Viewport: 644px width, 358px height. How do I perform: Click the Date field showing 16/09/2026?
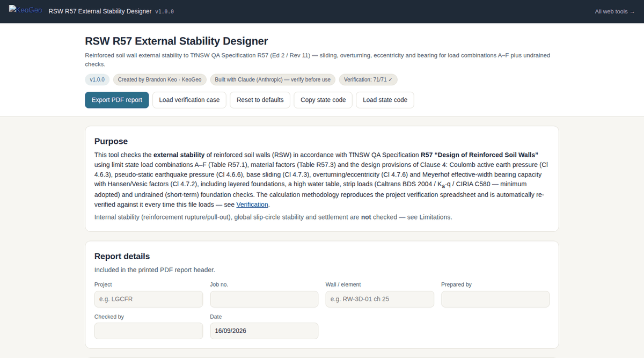(264, 331)
